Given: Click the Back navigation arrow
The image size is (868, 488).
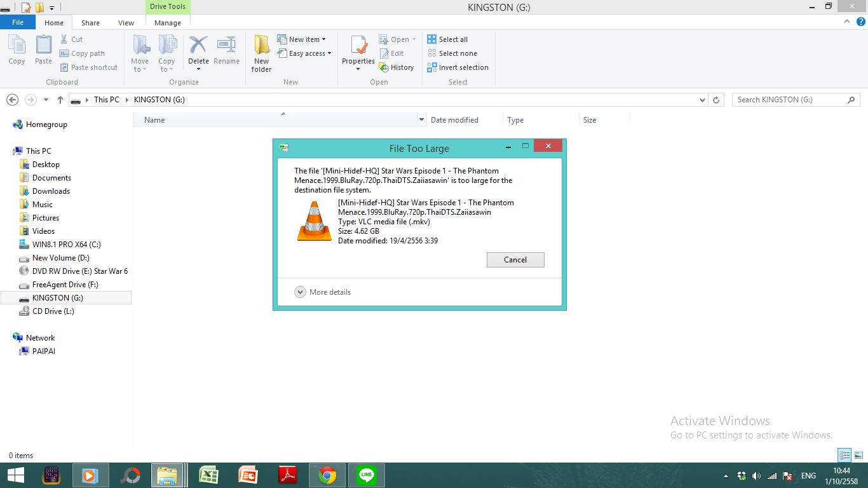Looking at the screenshot, I should tap(12, 100).
